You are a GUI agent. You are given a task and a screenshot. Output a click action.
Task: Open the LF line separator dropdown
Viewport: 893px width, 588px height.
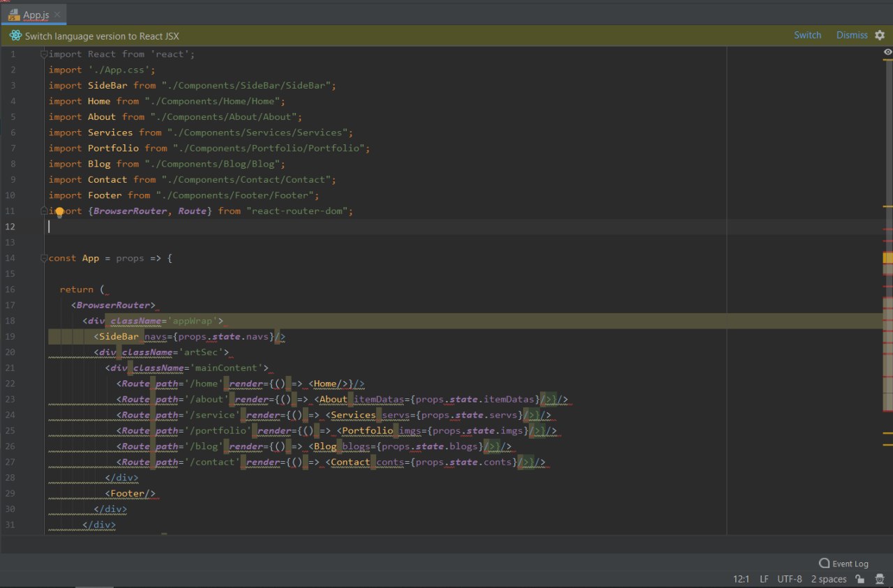pos(764,579)
